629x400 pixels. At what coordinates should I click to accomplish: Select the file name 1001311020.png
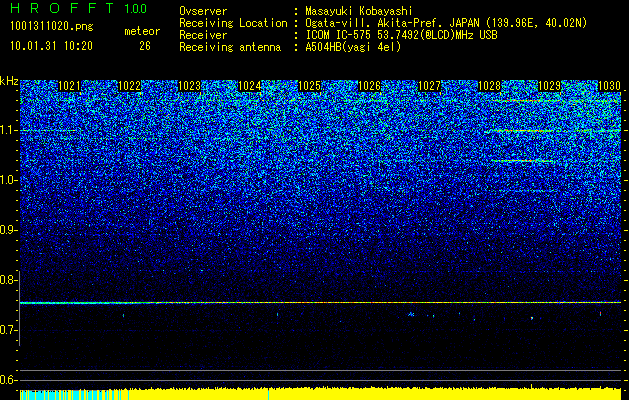(x=52, y=26)
